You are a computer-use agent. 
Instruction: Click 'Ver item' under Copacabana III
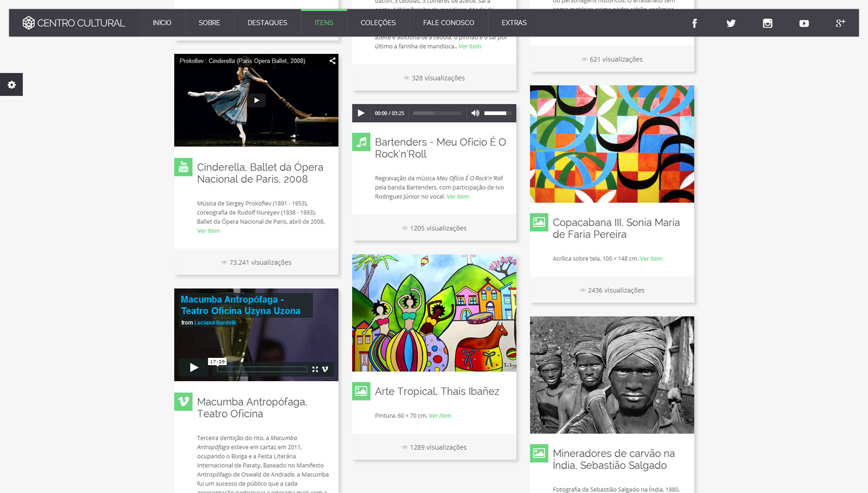651,258
